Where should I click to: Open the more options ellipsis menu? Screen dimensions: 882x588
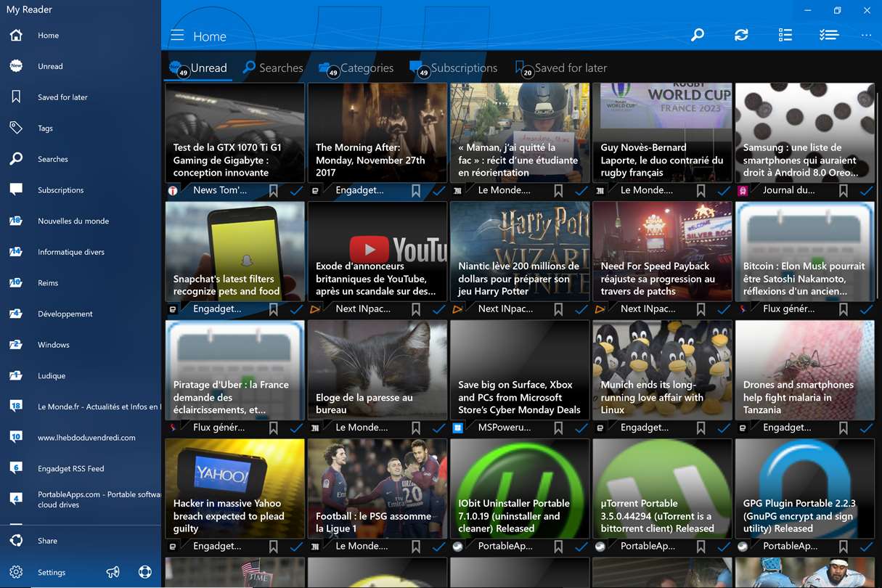pyautogui.click(x=866, y=35)
